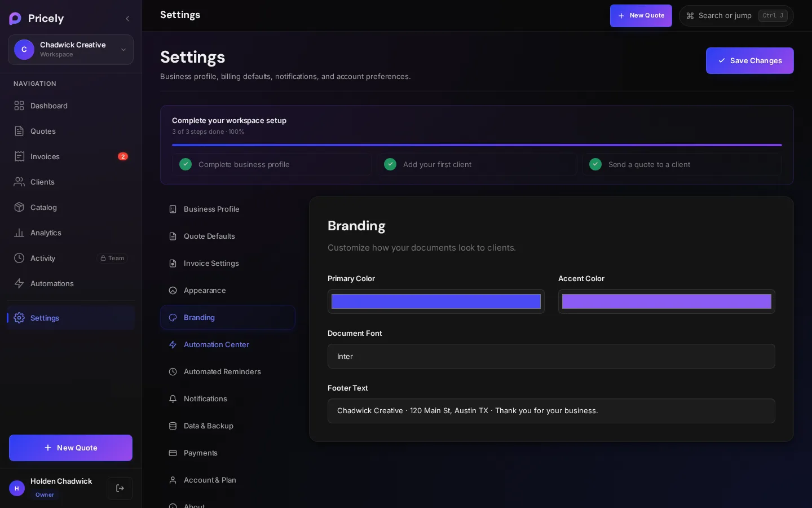812x508 pixels.
Task: Click the logout icon next to Holden Chadwick
Action: 120,488
